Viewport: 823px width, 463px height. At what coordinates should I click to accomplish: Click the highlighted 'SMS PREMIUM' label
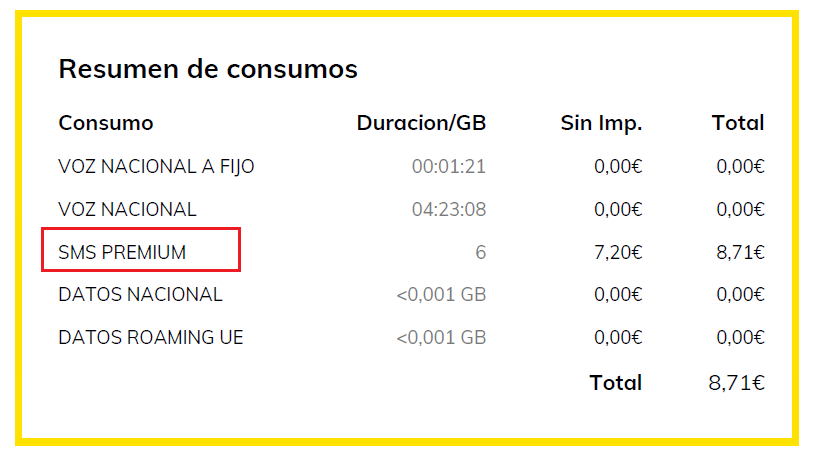[x=122, y=252]
